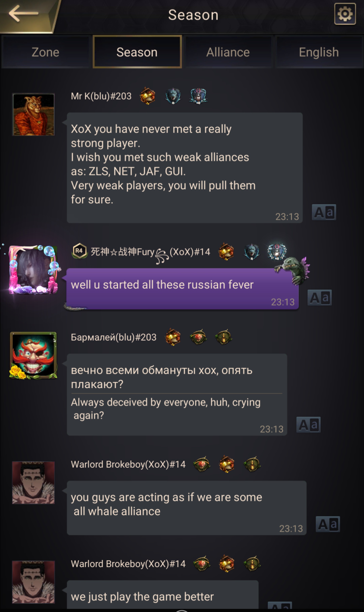The image size is (364, 612).
Task: Toggle translation on Бармалей's message
Action: [308, 425]
